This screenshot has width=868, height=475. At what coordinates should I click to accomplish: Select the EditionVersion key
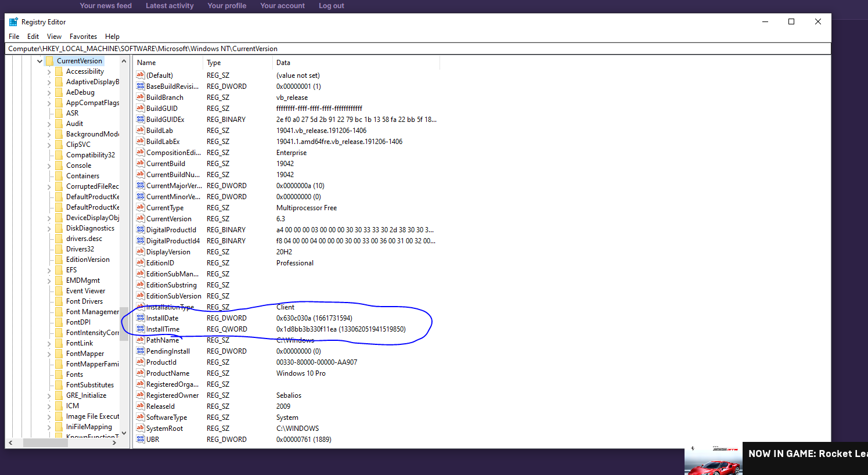click(88, 260)
